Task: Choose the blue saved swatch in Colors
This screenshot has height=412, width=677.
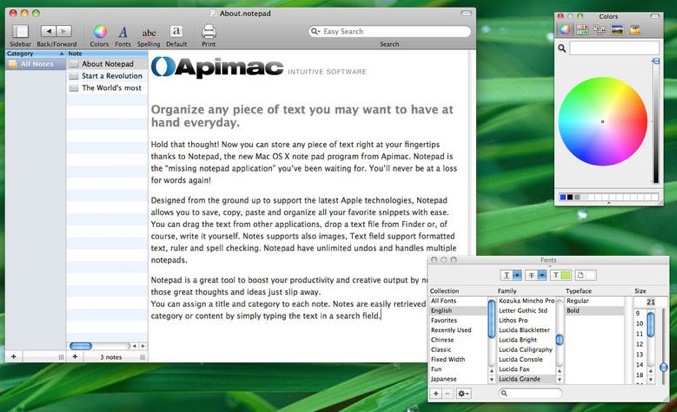Action: (563, 197)
